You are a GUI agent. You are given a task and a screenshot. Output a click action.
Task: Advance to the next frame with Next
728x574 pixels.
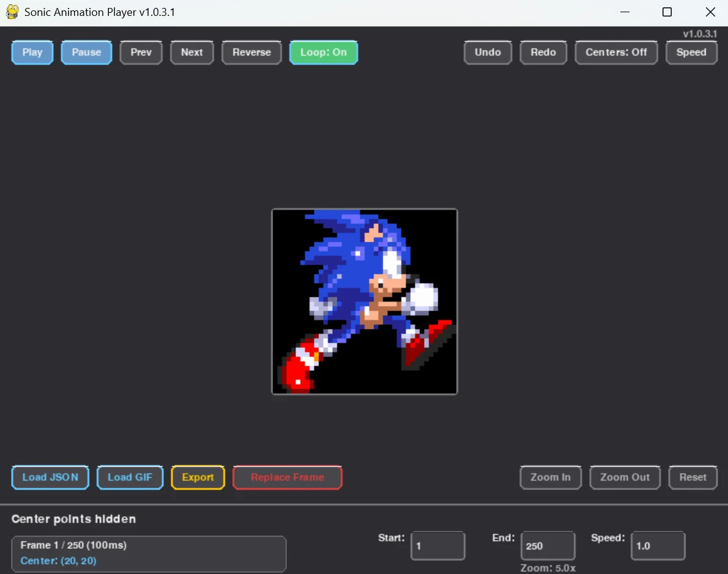coord(191,53)
